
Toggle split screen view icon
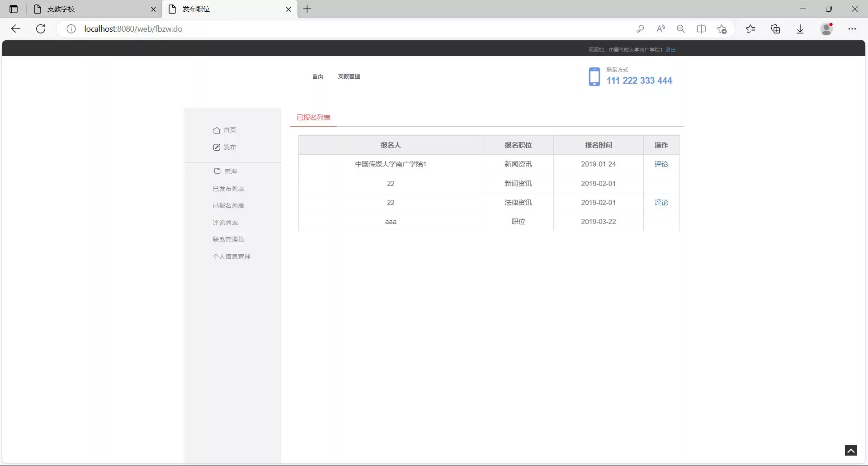click(701, 29)
